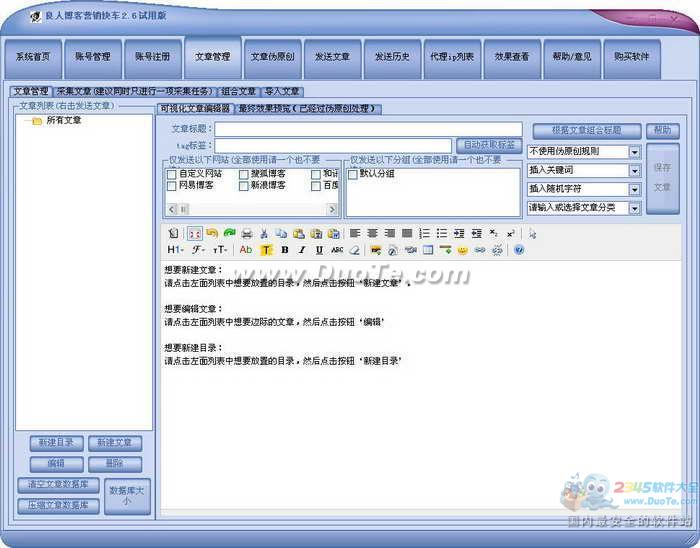Apply bold formatting with the B icon

point(285,250)
